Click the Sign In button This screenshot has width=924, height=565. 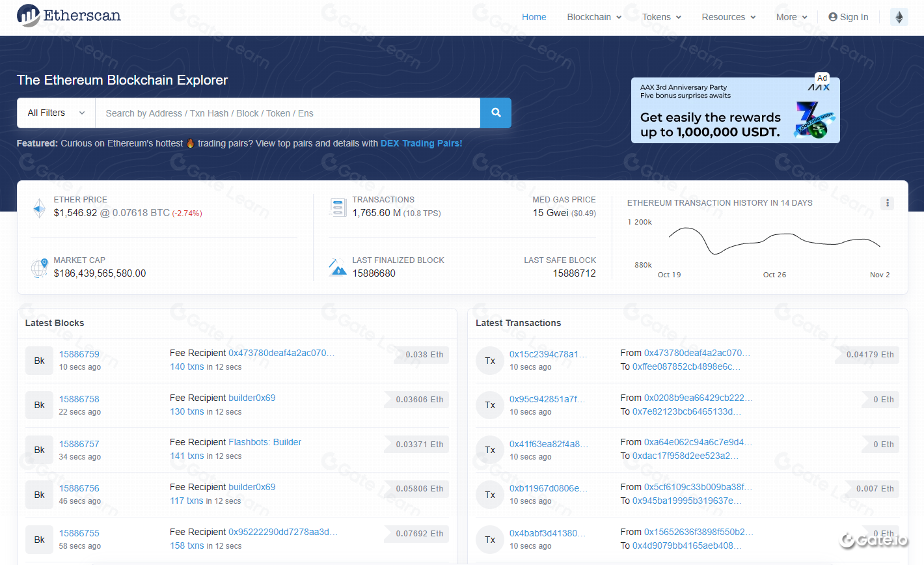click(x=848, y=17)
